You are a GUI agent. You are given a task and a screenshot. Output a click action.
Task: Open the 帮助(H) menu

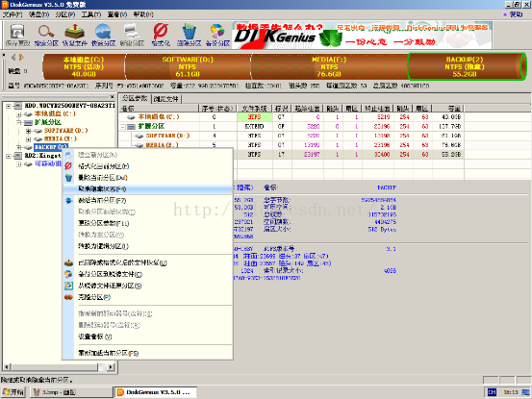coord(143,14)
